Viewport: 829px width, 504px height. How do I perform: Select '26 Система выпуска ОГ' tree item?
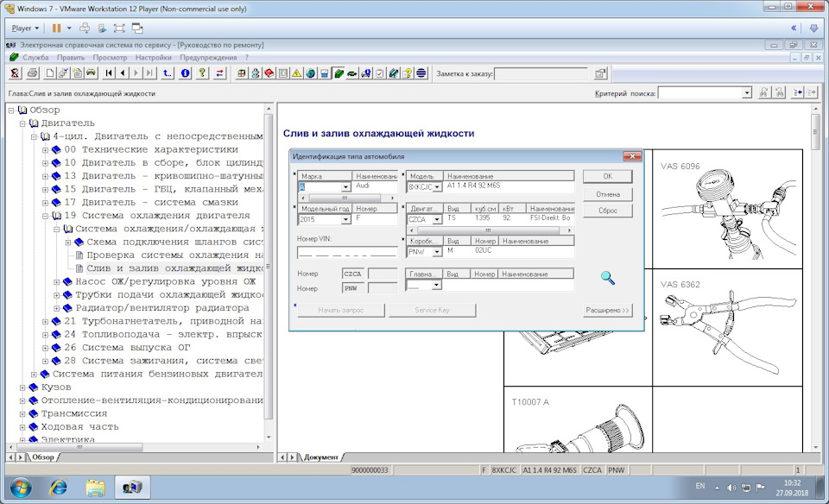pos(127,348)
